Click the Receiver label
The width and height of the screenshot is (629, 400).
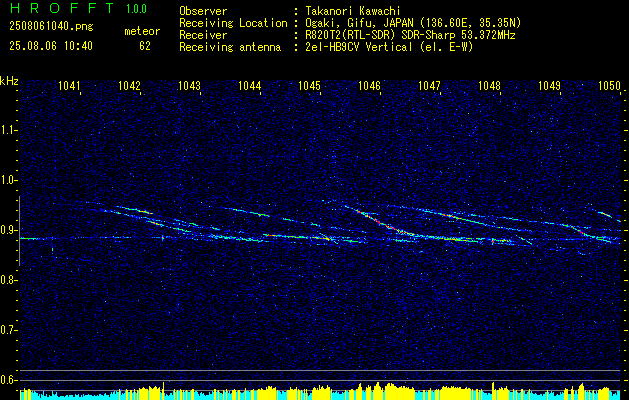[x=203, y=35]
